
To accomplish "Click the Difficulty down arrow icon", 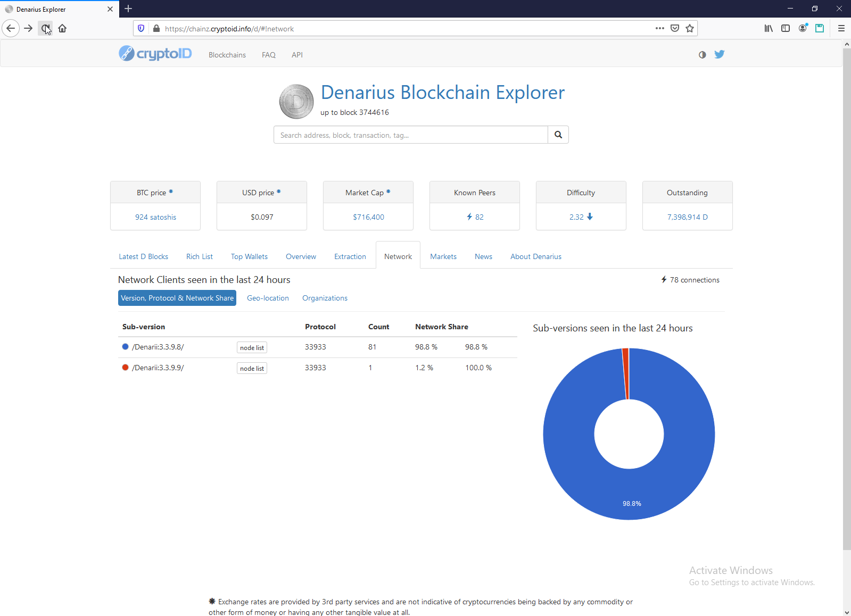I will (590, 217).
